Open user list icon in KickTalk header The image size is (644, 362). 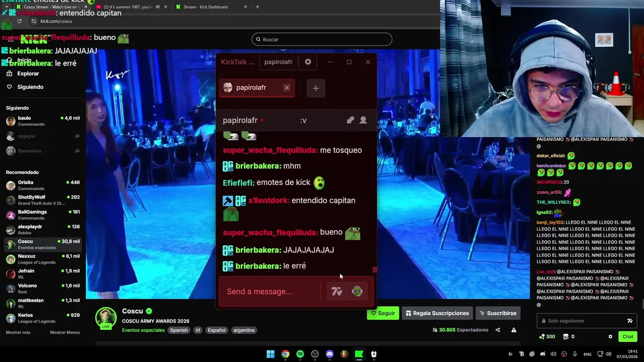click(363, 120)
